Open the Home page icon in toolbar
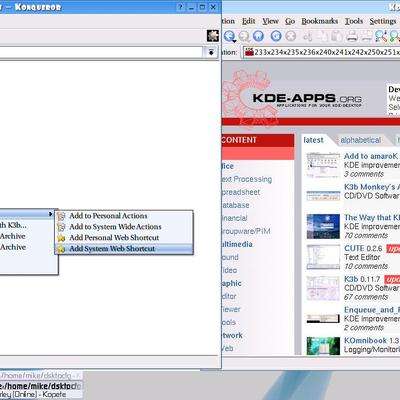The height and width of the screenshot is (400, 400). [x=258, y=36]
